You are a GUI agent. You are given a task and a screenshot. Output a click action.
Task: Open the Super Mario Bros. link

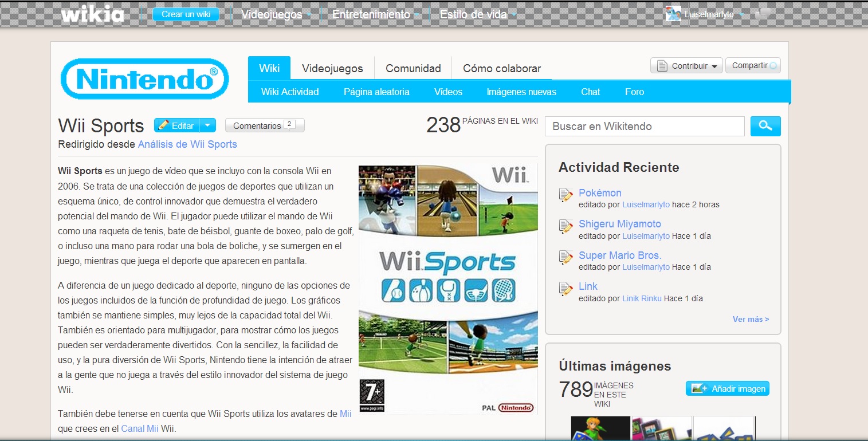click(x=620, y=255)
